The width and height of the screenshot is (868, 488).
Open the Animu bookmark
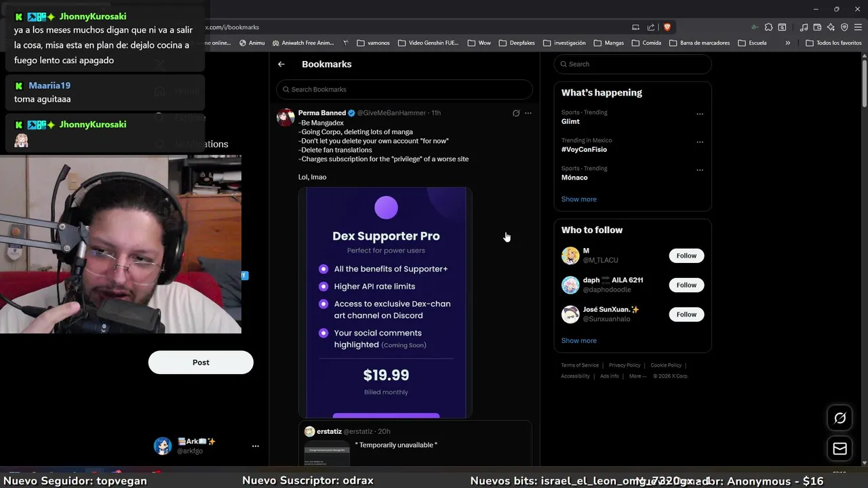(252, 43)
